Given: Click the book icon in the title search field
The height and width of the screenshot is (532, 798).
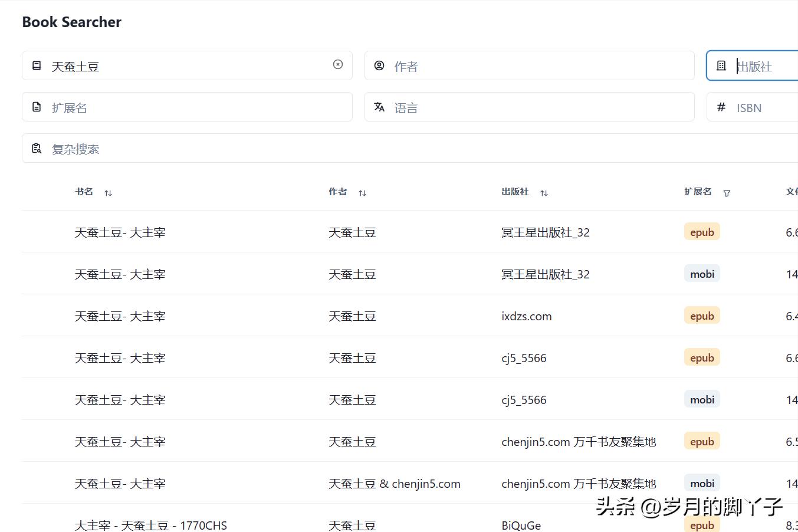Looking at the screenshot, I should (36, 65).
